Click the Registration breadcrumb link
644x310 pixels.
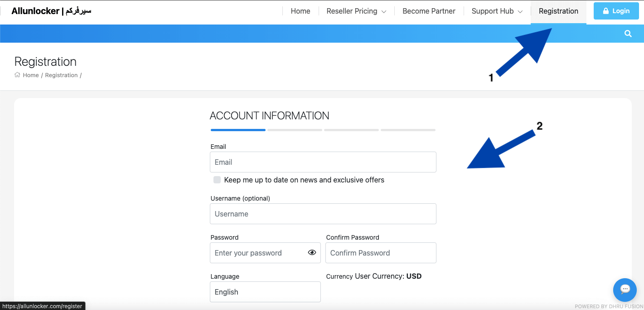(61, 75)
